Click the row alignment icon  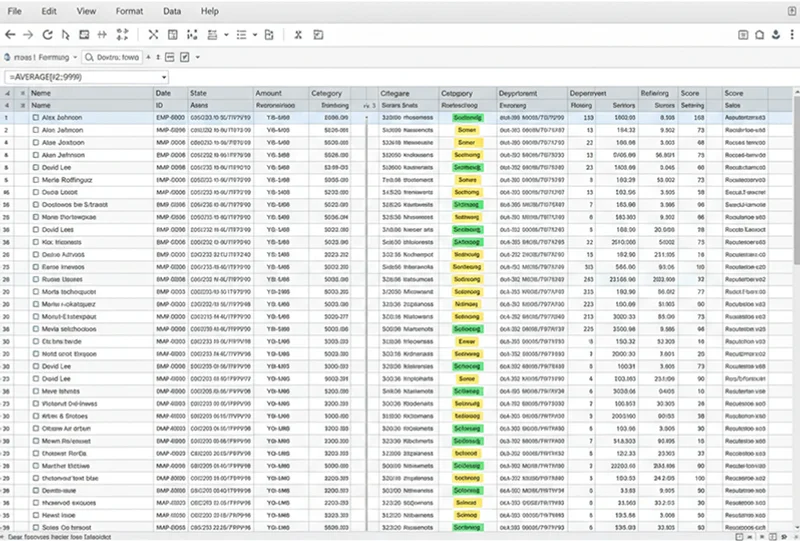point(212,35)
